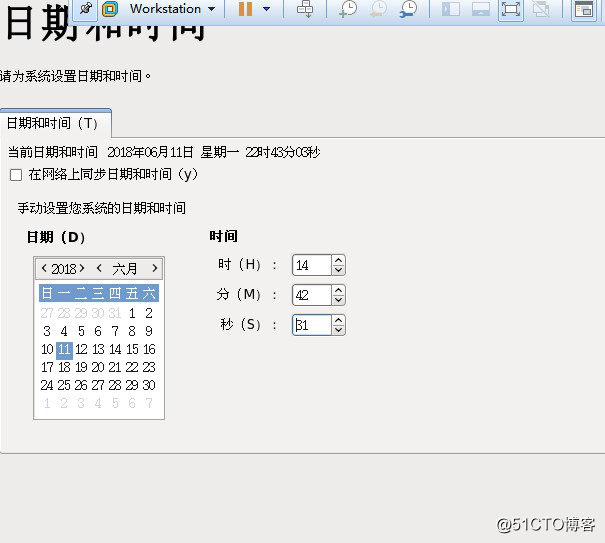
Task: Click the 日期 (D) label
Action: [56, 237]
